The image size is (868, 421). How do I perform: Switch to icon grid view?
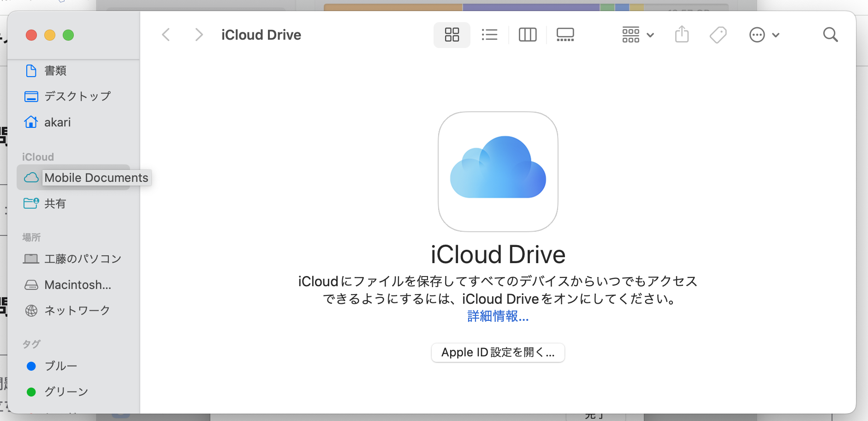coord(452,35)
